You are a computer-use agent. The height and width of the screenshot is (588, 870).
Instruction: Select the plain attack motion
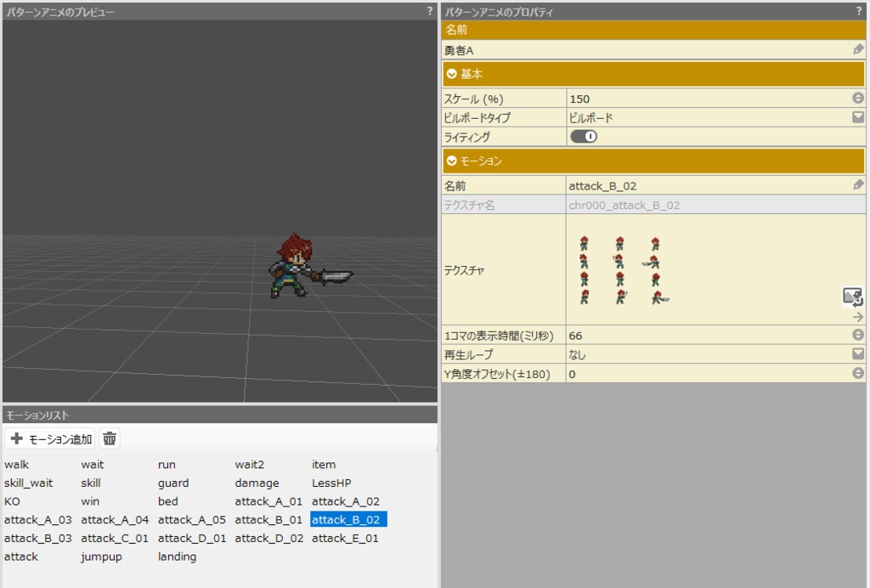click(x=21, y=556)
